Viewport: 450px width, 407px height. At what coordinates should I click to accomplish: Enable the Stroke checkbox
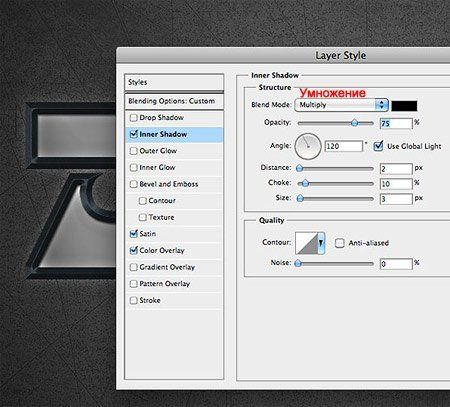click(x=133, y=300)
